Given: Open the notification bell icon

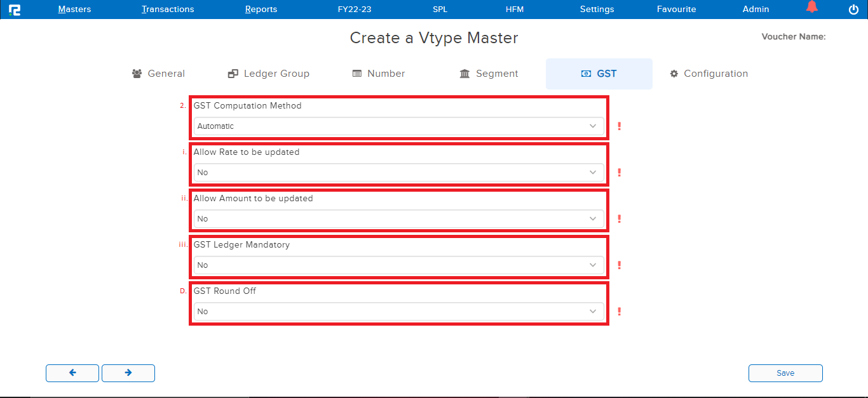Looking at the screenshot, I should coord(811,8).
